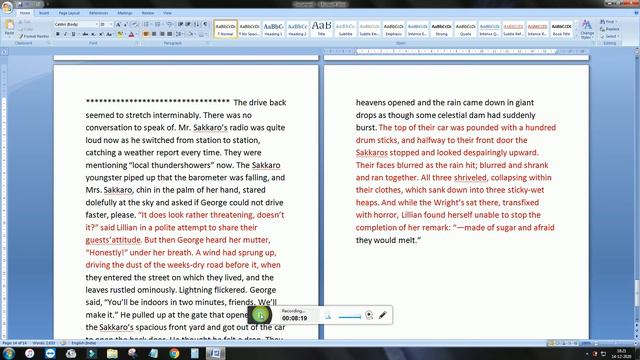The height and width of the screenshot is (360, 640).
Task: Apply the Title style
Action: click(321, 29)
